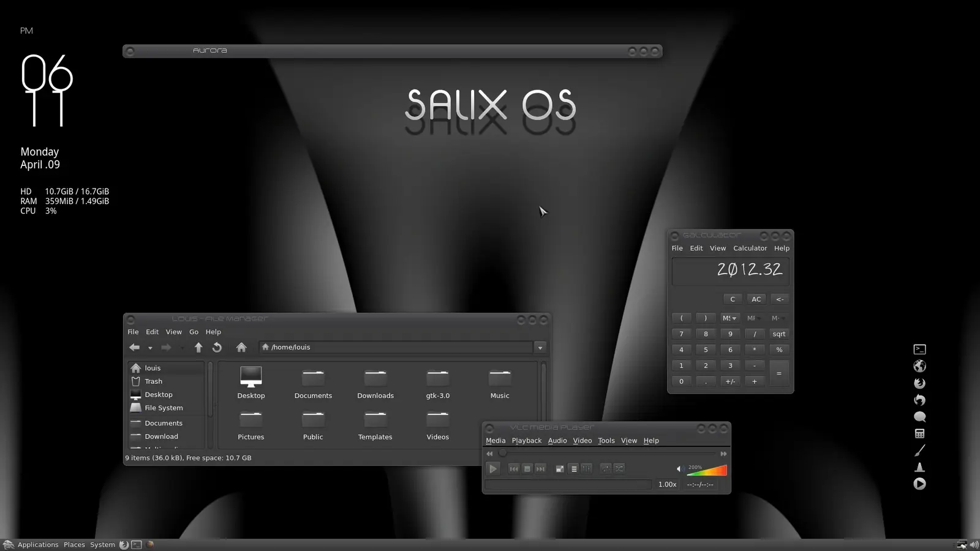Step forward using VLC seek-bar right arrows
The height and width of the screenshot is (551, 980).
723,454
